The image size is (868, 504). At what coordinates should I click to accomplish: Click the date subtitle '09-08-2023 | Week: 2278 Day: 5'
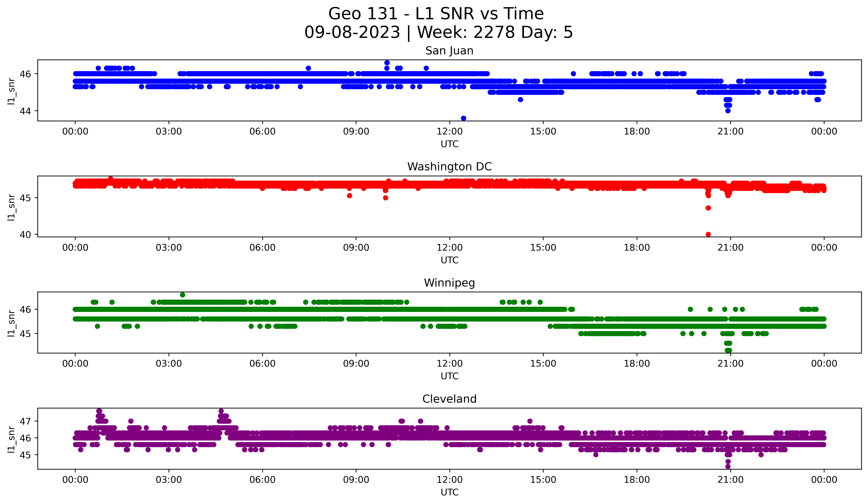pos(438,32)
